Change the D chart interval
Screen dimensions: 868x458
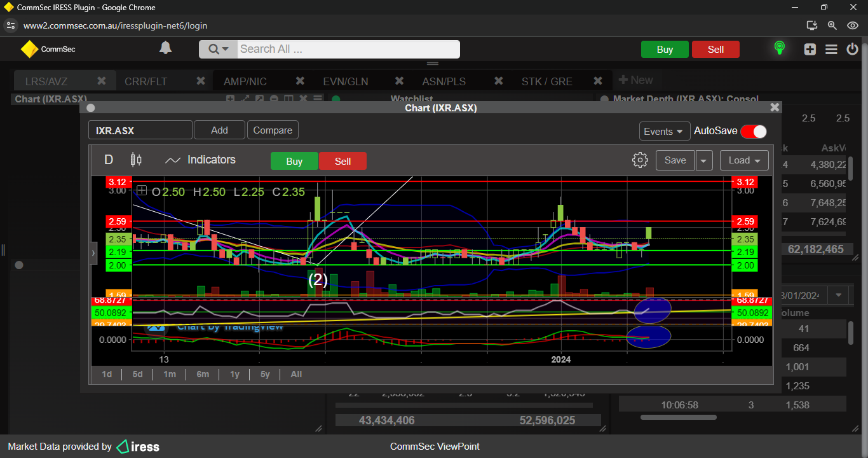109,160
